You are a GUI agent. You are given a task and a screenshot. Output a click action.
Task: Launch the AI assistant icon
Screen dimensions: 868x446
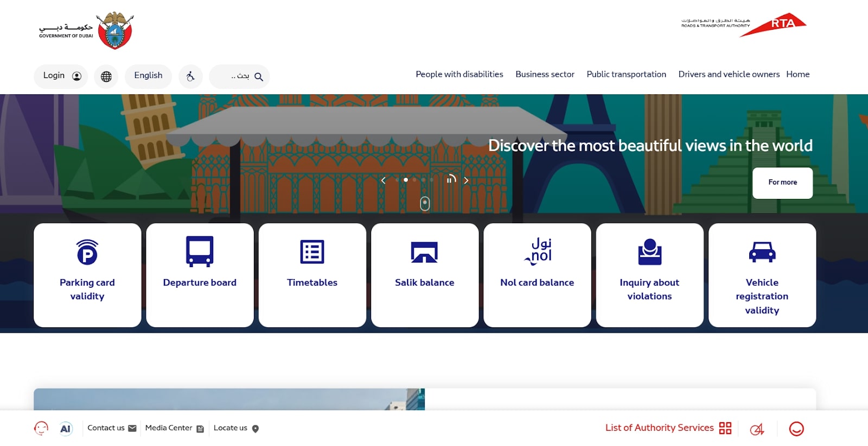[x=66, y=429]
